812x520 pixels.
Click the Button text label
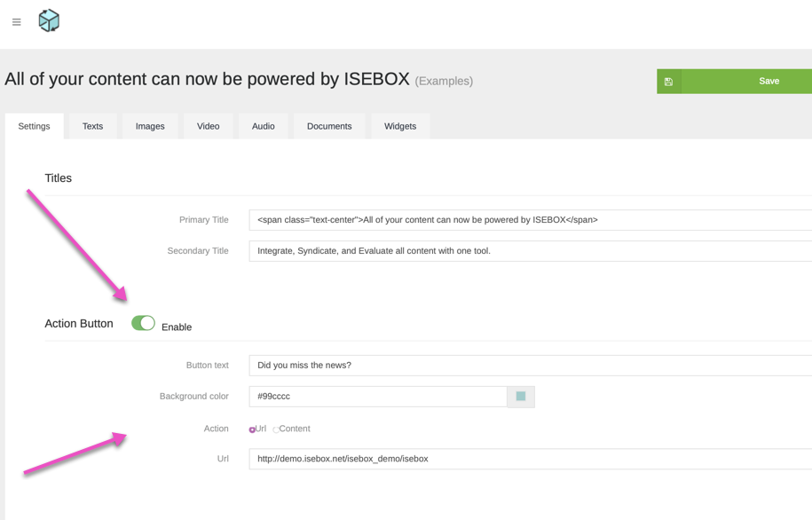click(207, 365)
